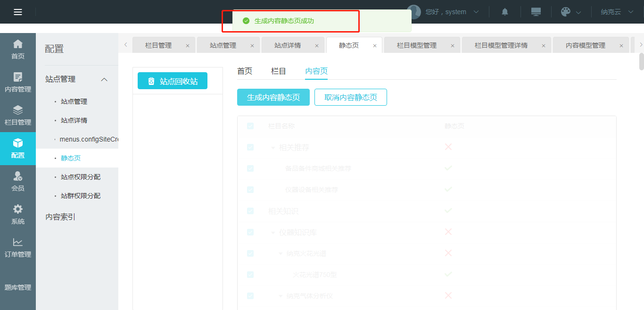Image resolution: width=644 pixels, height=310 pixels.
Task: Collapse the 站点管理 menu group
Action: (x=105, y=79)
